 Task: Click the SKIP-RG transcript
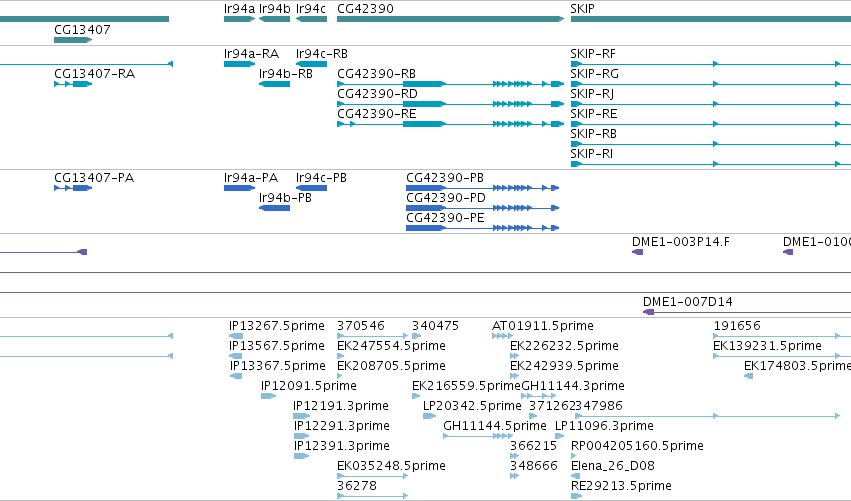pos(711,84)
